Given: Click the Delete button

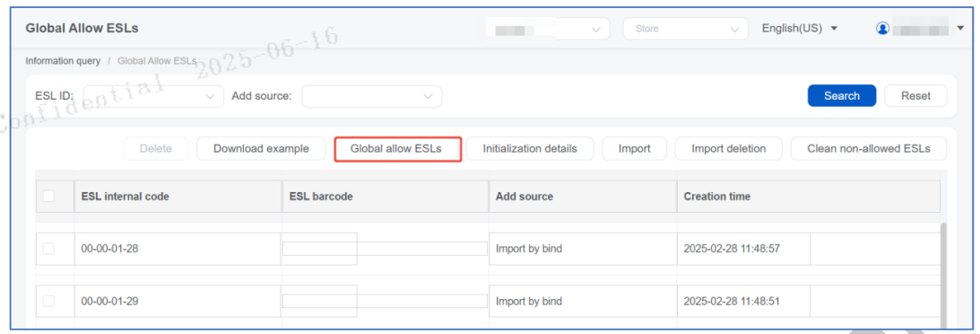Looking at the screenshot, I should tap(156, 149).
